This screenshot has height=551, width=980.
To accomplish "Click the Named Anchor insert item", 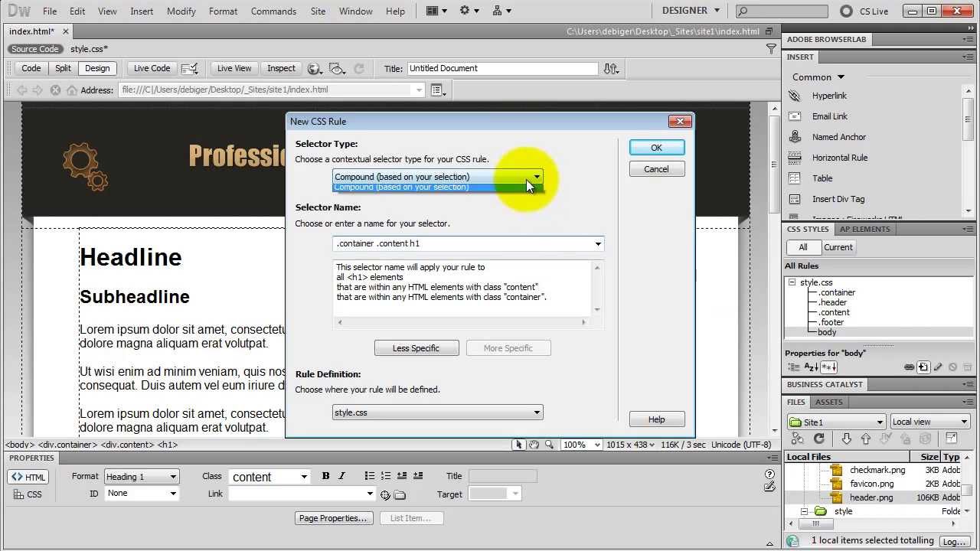I will (839, 137).
